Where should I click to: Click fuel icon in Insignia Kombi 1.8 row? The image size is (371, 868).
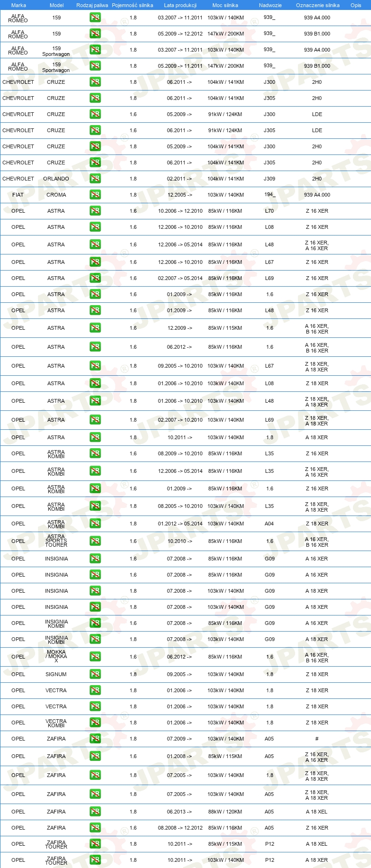(95, 639)
